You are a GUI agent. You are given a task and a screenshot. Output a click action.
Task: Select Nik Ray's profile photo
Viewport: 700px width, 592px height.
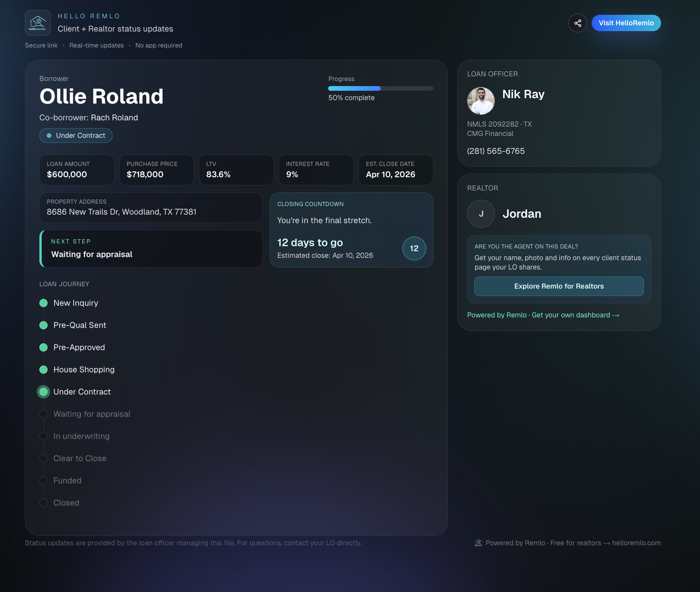tap(481, 100)
